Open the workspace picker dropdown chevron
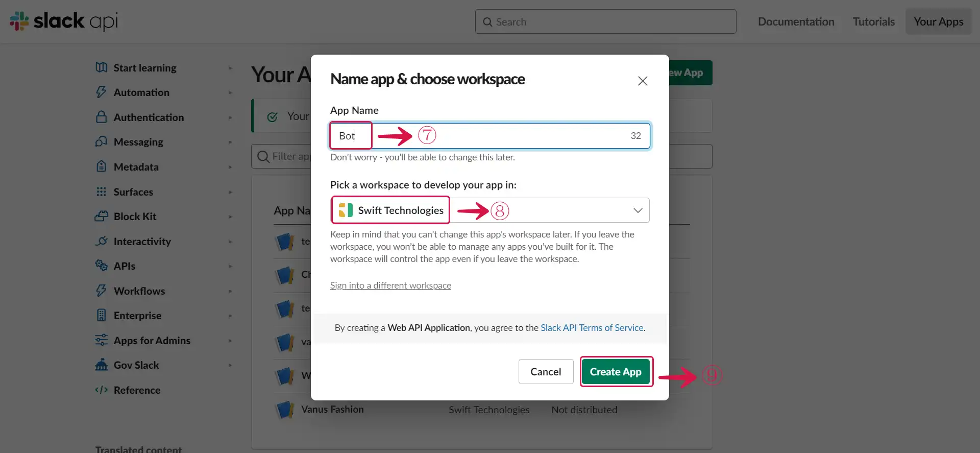Image resolution: width=980 pixels, height=453 pixels. [638, 210]
